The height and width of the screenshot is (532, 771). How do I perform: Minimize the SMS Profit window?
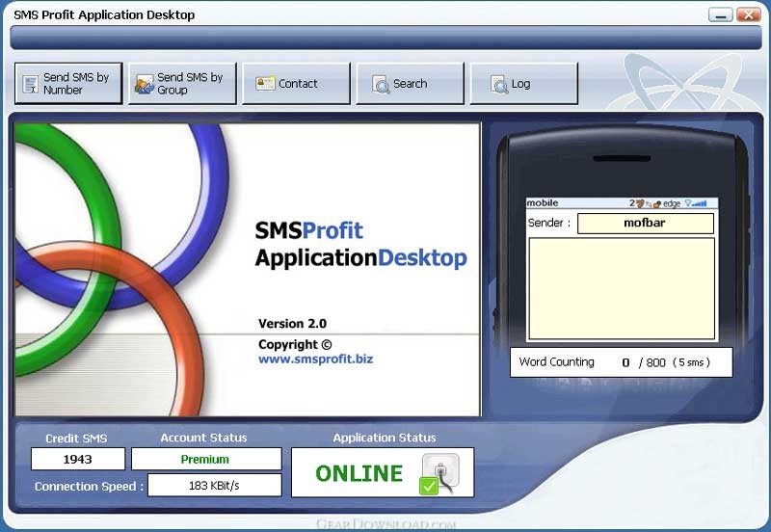pos(720,14)
